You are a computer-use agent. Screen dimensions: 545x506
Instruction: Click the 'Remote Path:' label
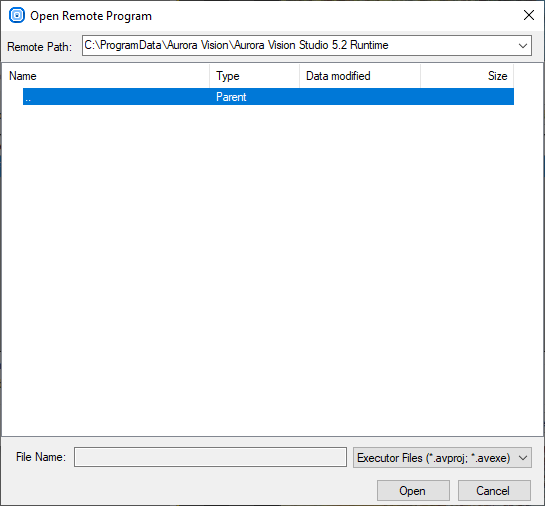tap(39, 47)
